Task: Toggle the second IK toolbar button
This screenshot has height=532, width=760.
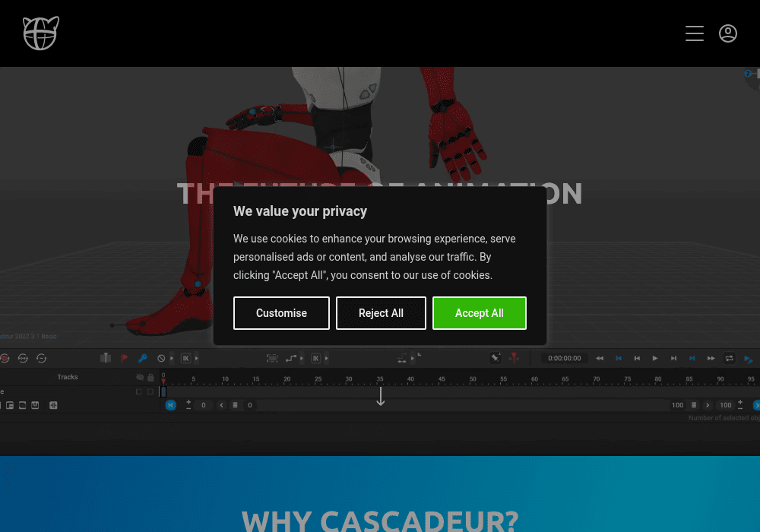Action: tap(315, 359)
